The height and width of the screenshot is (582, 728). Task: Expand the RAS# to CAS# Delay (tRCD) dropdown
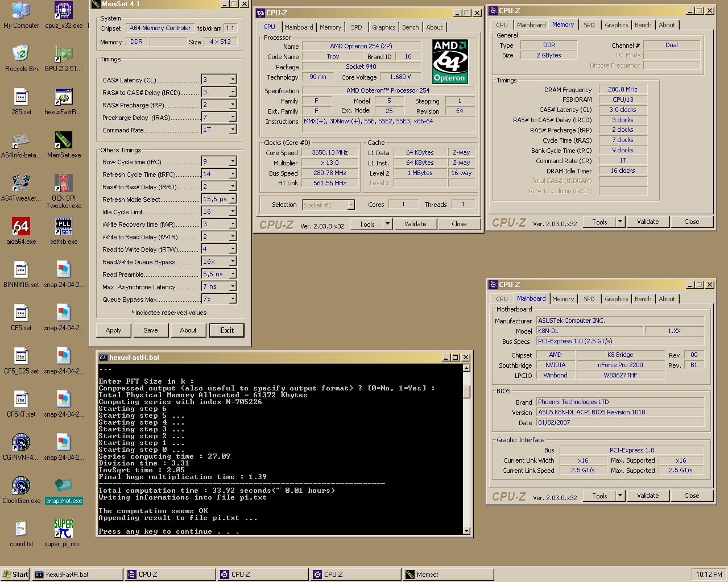pyautogui.click(x=233, y=92)
